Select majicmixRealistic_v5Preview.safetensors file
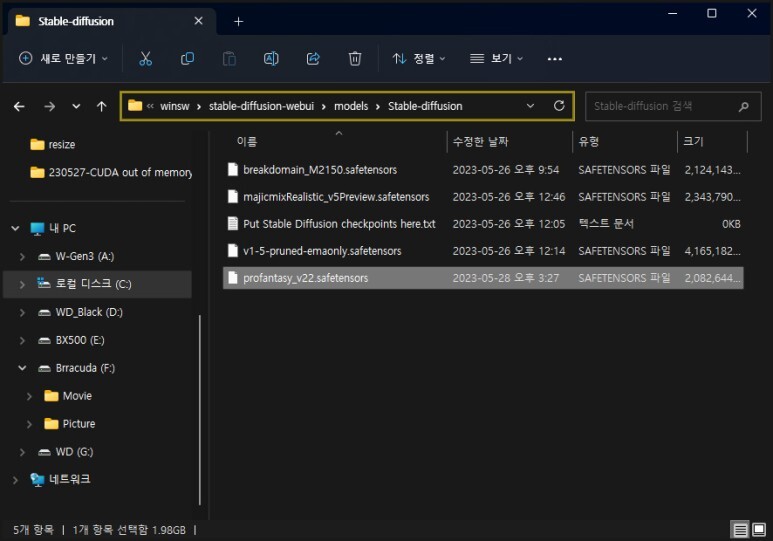The image size is (773, 541). pos(483,197)
